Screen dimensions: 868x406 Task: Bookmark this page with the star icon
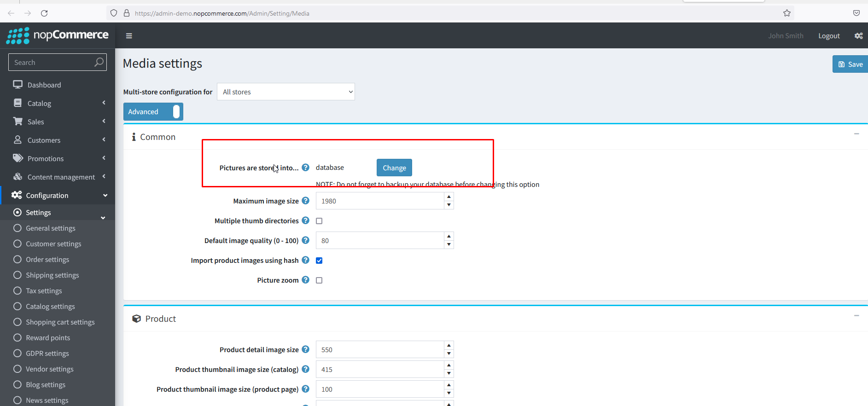coord(787,13)
